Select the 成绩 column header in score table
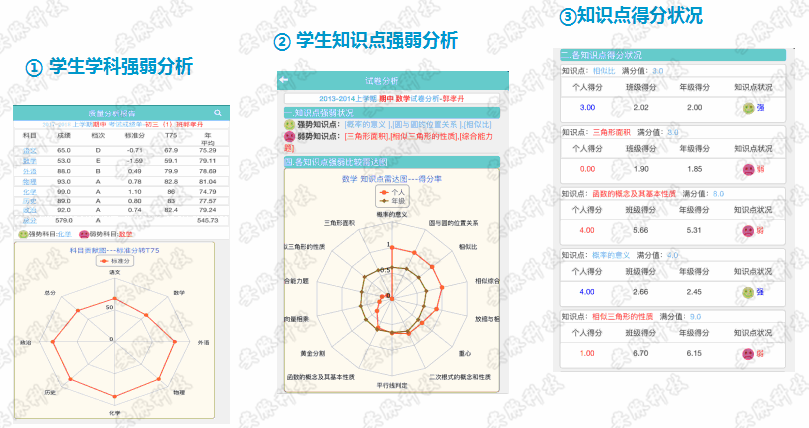Screen dimensions: 809x428 tap(64, 135)
